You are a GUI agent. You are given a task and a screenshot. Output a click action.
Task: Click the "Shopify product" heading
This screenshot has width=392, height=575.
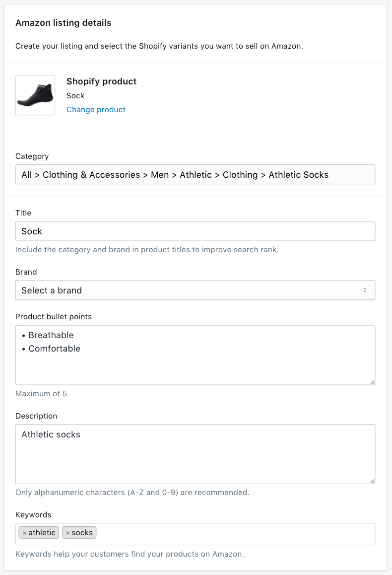click(101, 81)
